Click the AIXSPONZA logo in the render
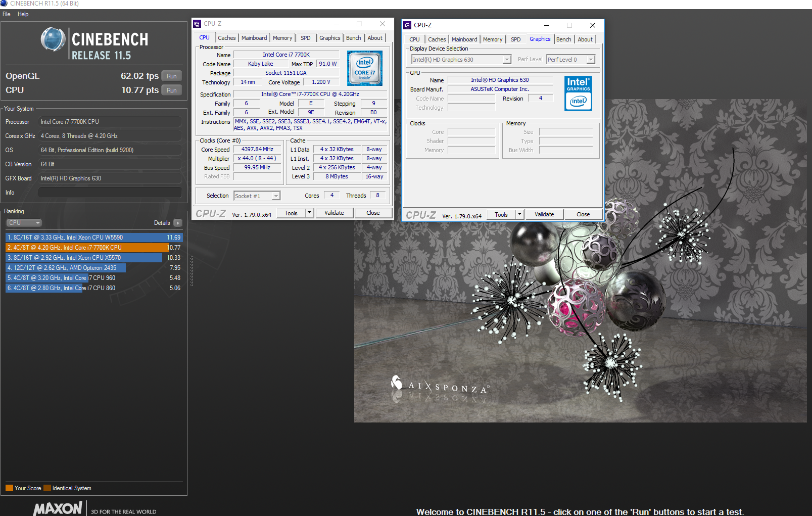This screenshot has width=812, height=516. 440,387
